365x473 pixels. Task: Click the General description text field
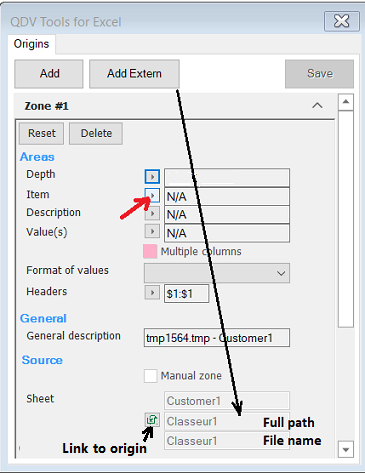pyautogui.click(x=217, y=338)
